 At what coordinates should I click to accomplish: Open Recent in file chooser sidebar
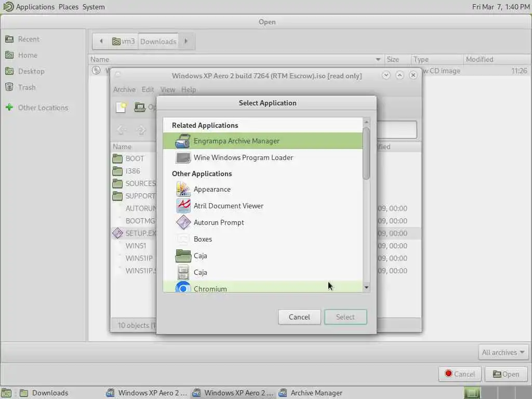click(29, 39)
